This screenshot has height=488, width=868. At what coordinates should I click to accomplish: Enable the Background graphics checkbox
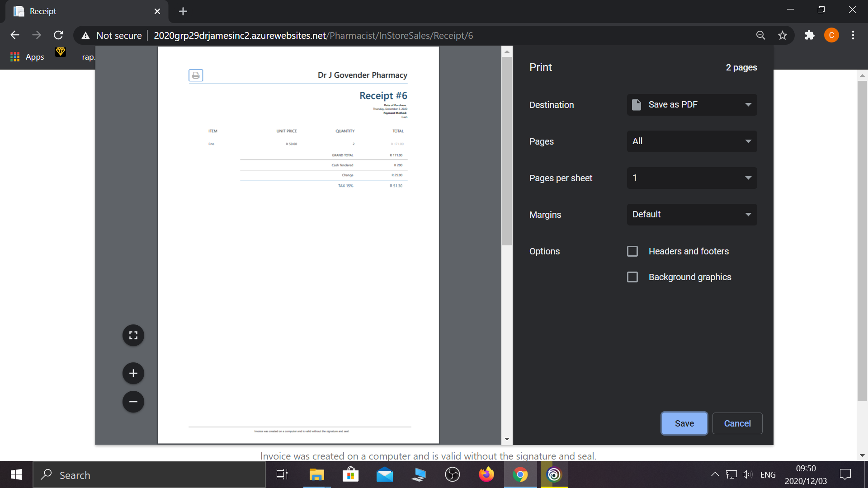coord(632,277)
